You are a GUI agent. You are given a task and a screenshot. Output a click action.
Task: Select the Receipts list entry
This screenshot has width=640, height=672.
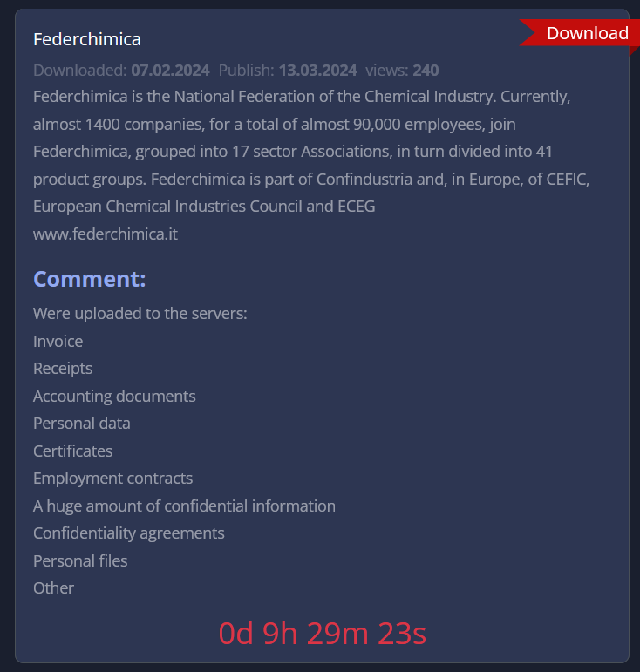tap(63, 369)
